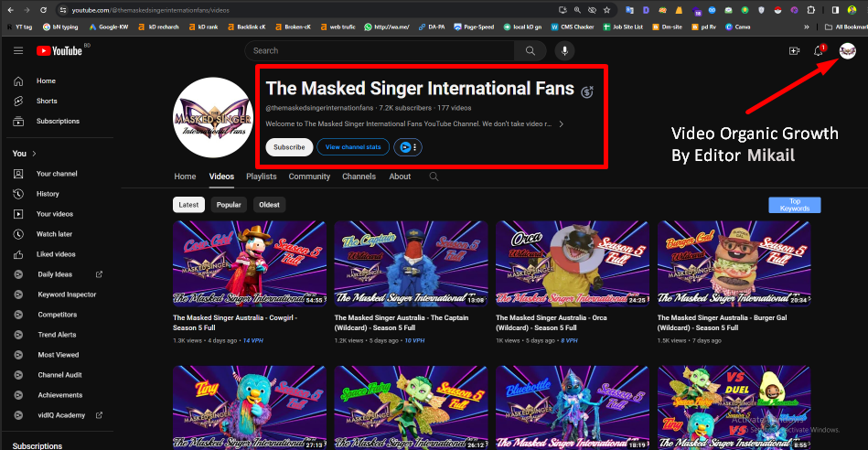Click the search magnifier button

point(530,51)
